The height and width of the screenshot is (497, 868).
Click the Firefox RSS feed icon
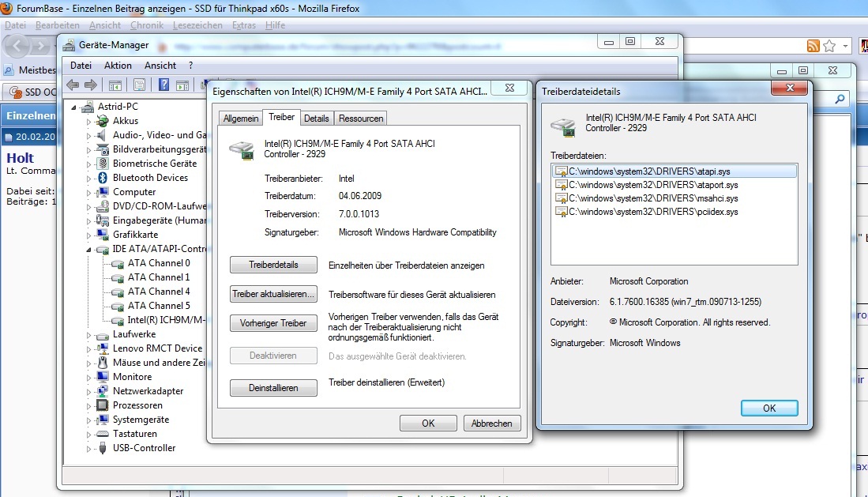point(814,46)
